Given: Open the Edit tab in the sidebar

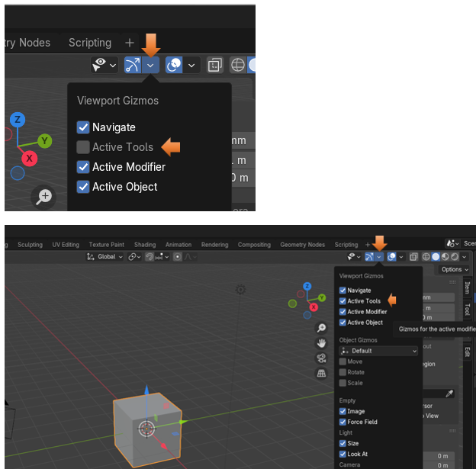Looking at the screenshot, I should 467,352.
